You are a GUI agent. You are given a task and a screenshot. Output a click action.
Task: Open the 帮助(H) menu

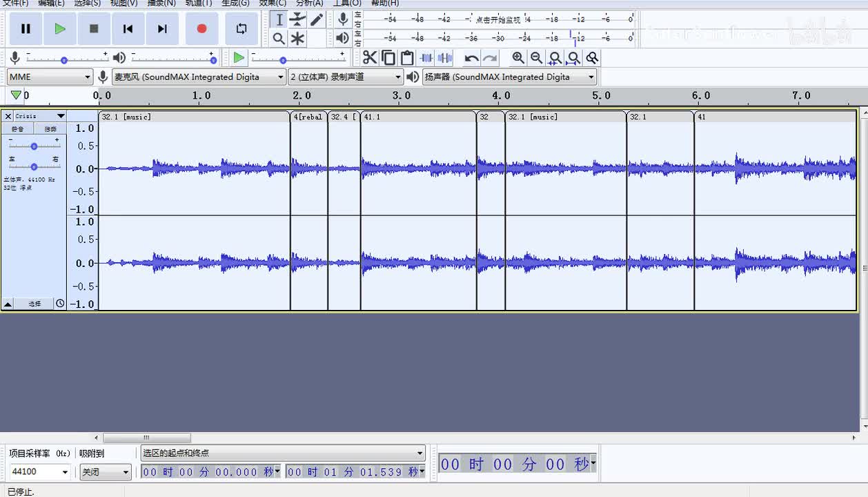[385, 3]
